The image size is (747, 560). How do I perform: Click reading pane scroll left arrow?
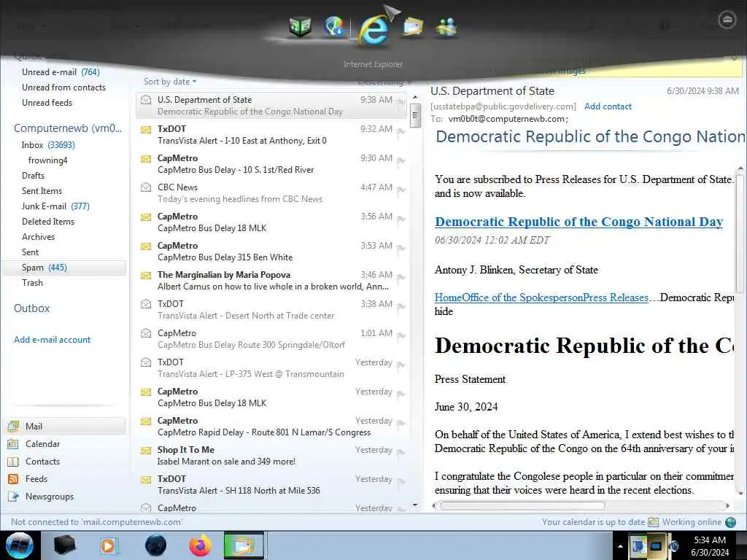pyautogui.click(x=433, y=506)
